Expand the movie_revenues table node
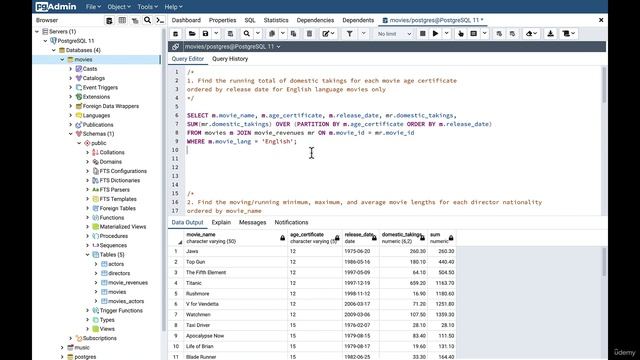Screen dimensions: 640x360 tap(96, 282)
